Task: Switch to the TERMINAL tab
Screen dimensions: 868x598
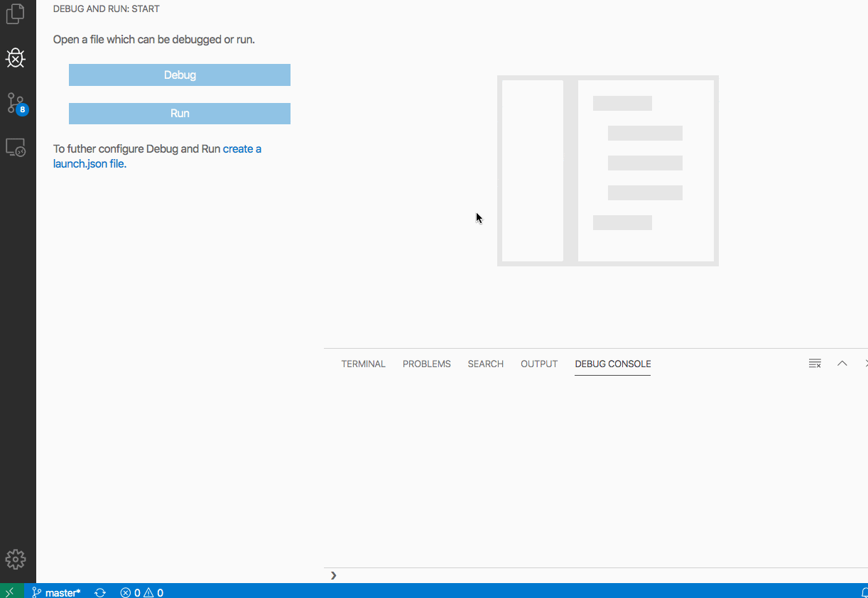Action: [363, 364]
